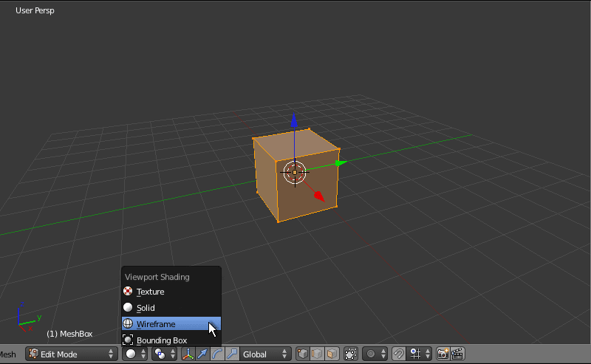The image size is (591, 364).
Task: Click the green Y-axis manipulator arrow
Action: pyautogui.click(x=341, y=163)
